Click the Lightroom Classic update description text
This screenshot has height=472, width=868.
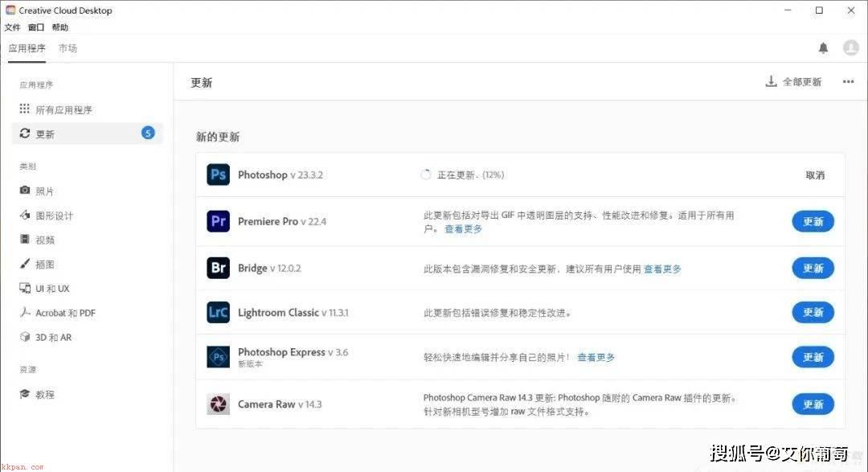pyautogui.click(x=497, y=313)
